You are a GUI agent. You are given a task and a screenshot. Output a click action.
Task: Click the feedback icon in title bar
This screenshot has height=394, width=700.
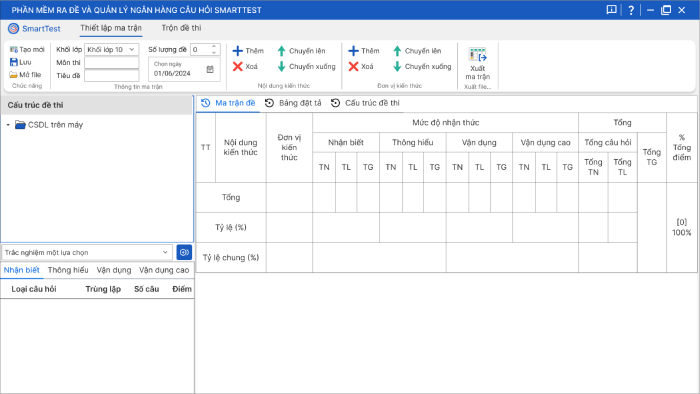[612, 10]
